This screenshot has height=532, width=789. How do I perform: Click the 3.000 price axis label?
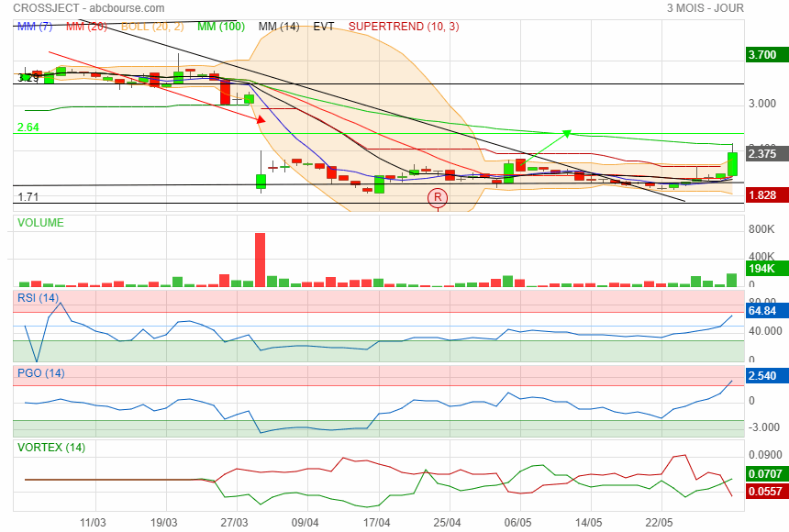point(762,103)
